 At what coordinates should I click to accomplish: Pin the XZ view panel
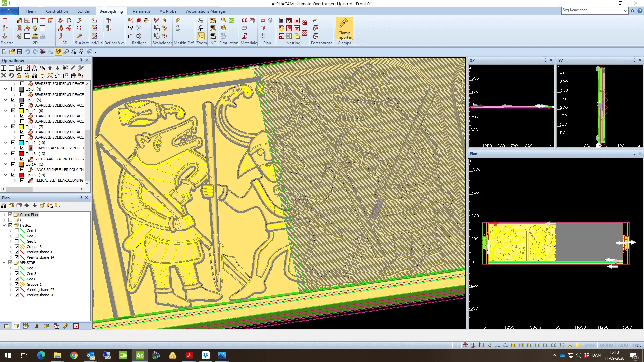tap(545, 60)
